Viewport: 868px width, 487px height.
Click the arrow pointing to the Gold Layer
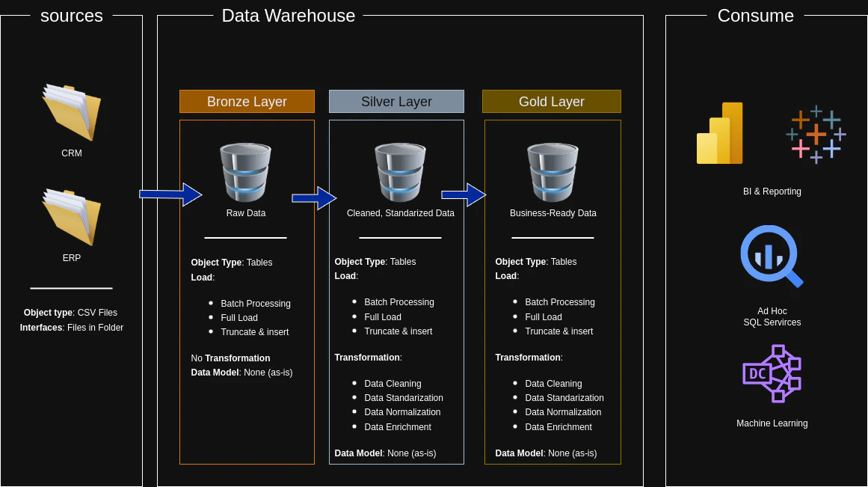465,195
